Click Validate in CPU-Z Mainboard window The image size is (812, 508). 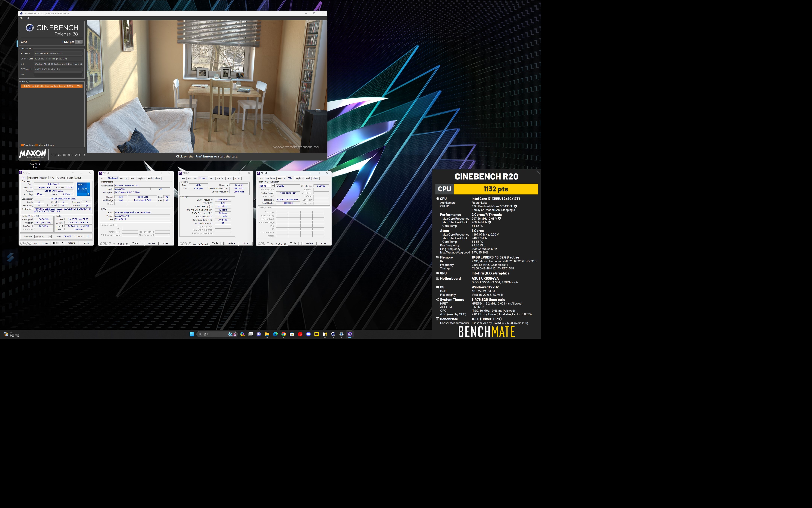151,243
